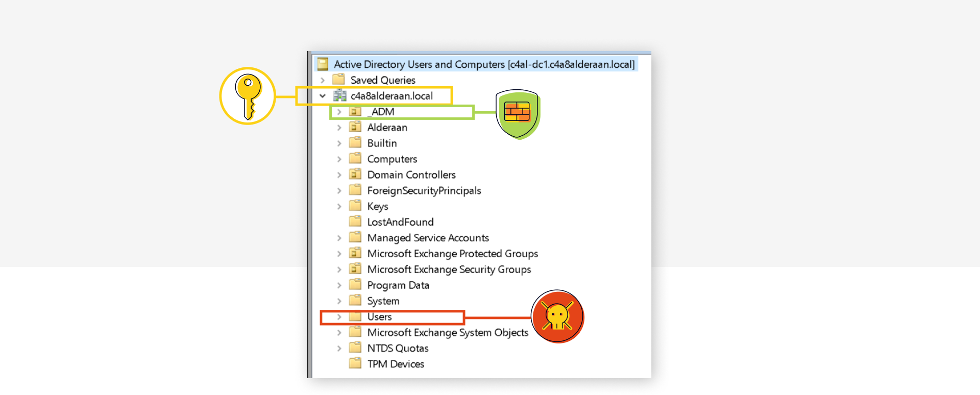Select the 'TPM Devices' label
980x395 pixels.
(x=396, y=364)
